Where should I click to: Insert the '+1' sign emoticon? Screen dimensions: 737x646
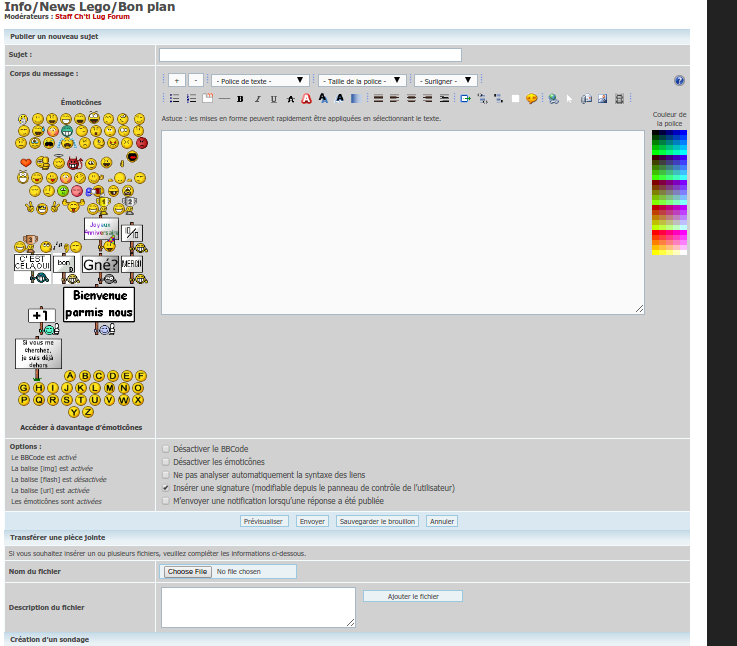(42, 316)
